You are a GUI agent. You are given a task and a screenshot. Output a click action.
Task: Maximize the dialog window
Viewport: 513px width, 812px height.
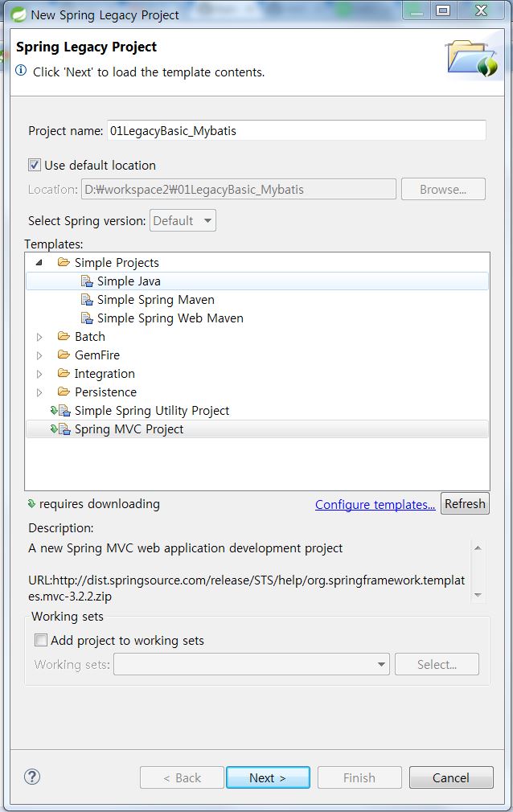point(443,10)
